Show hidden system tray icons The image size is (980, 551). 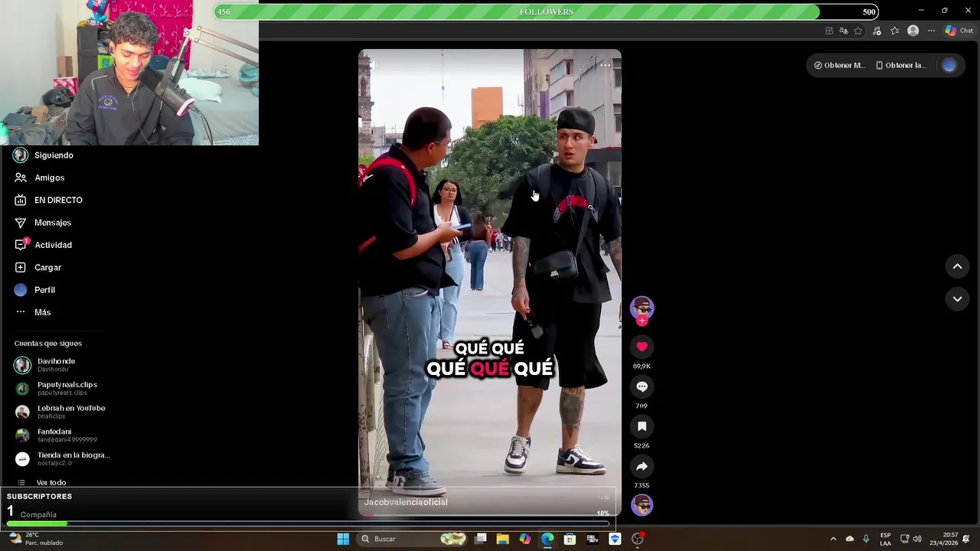coord(833,539)
